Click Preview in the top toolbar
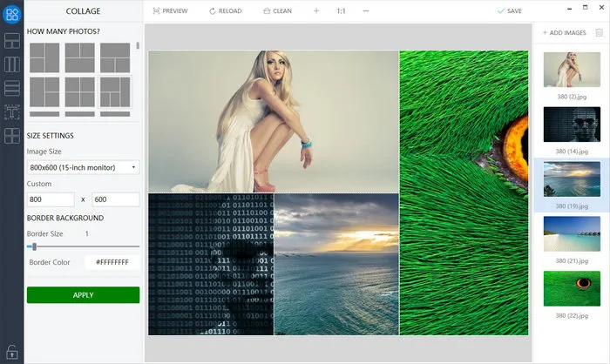 tap(169, 11)
